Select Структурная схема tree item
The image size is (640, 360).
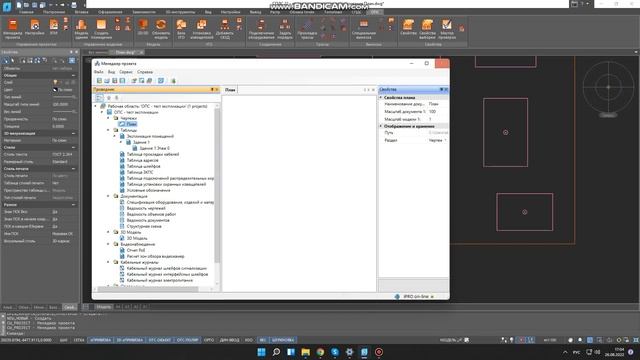[x=144, y=226]
